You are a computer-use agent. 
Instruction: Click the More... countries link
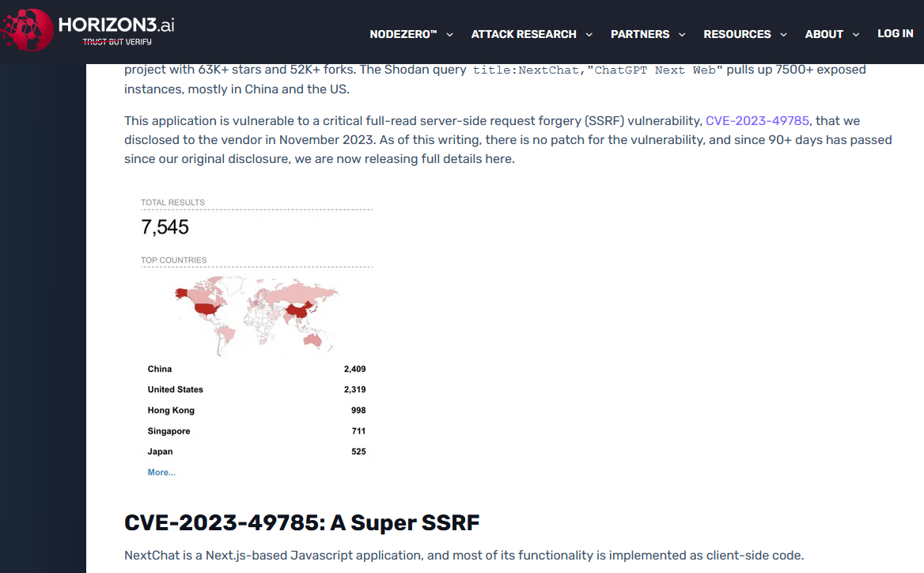tap(161, 472)
